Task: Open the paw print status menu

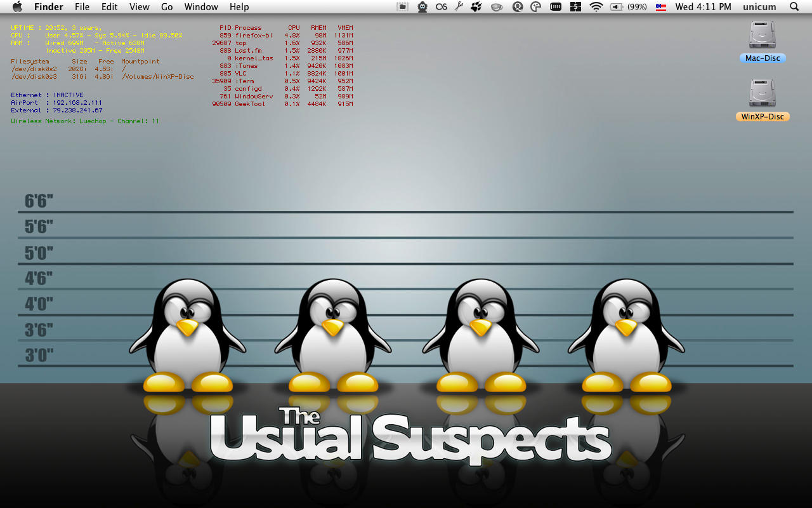Action: pos(477,7)
